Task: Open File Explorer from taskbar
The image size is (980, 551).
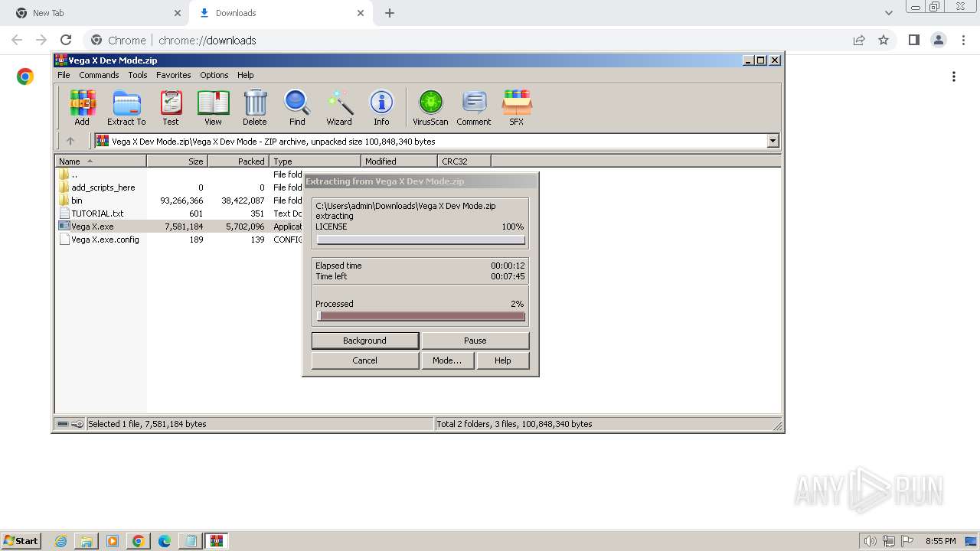Action: point(87,541)
